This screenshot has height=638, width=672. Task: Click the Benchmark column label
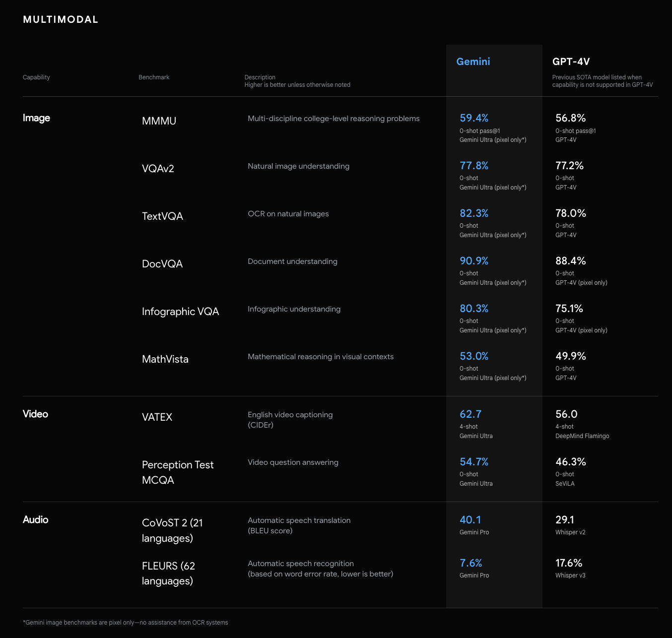[x=154, y=77]
